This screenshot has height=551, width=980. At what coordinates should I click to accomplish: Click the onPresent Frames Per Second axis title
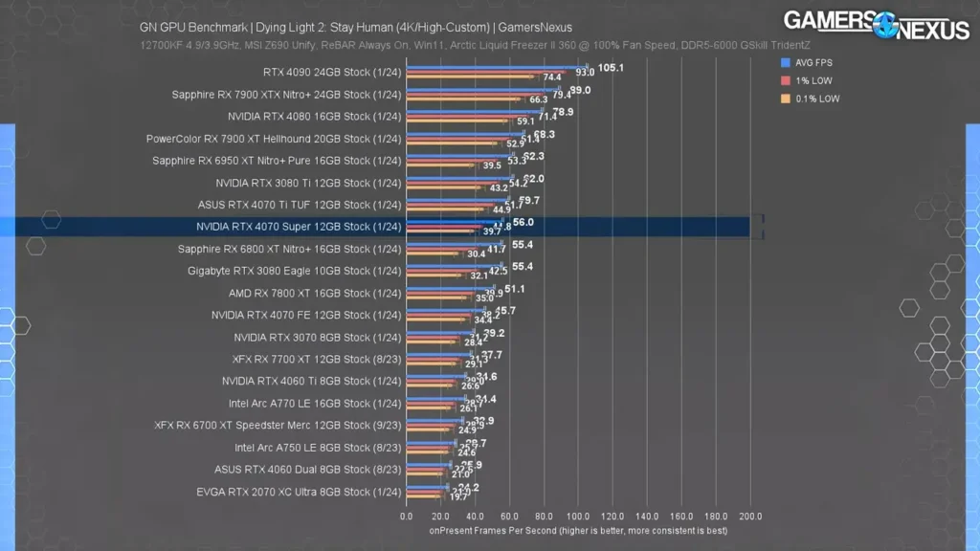point(578,531)
